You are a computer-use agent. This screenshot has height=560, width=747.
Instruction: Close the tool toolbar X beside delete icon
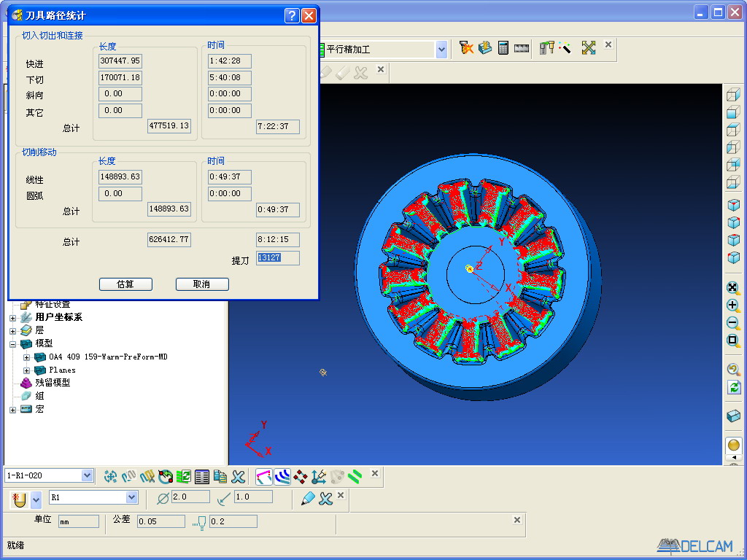pyautogui.click(x=341, y=495)
